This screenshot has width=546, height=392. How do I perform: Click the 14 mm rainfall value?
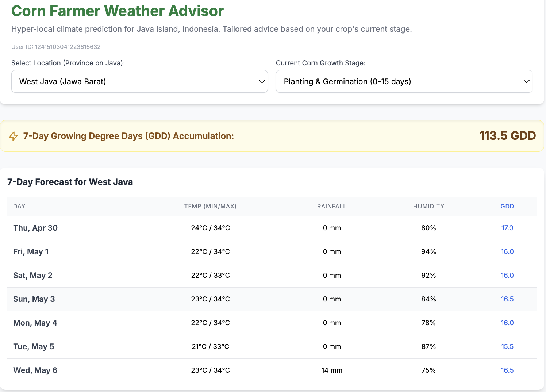point(332,370)
